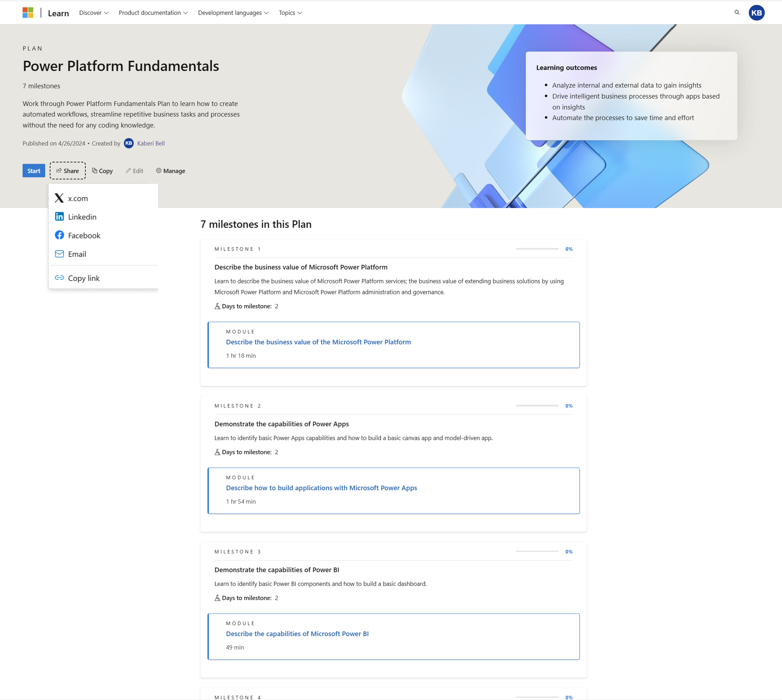Image resolution: width=782 pixels, height=700 pixels.
Task: Select Milestone 2 Power Apps module
Action: (x=321, y=487)
